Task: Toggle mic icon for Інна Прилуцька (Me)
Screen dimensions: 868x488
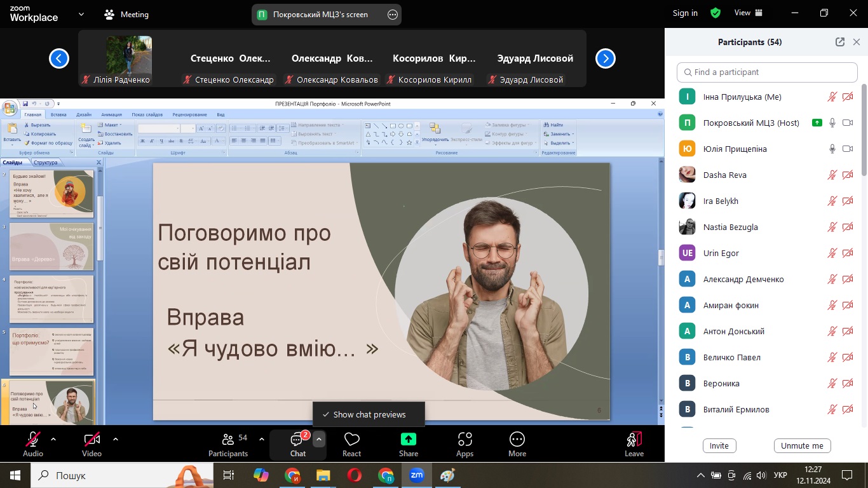Action: pos(832,97)
